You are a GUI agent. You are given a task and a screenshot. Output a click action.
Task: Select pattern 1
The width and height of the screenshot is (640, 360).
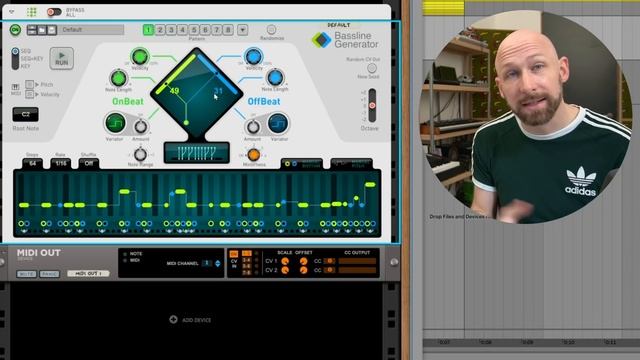click(148, 30)
